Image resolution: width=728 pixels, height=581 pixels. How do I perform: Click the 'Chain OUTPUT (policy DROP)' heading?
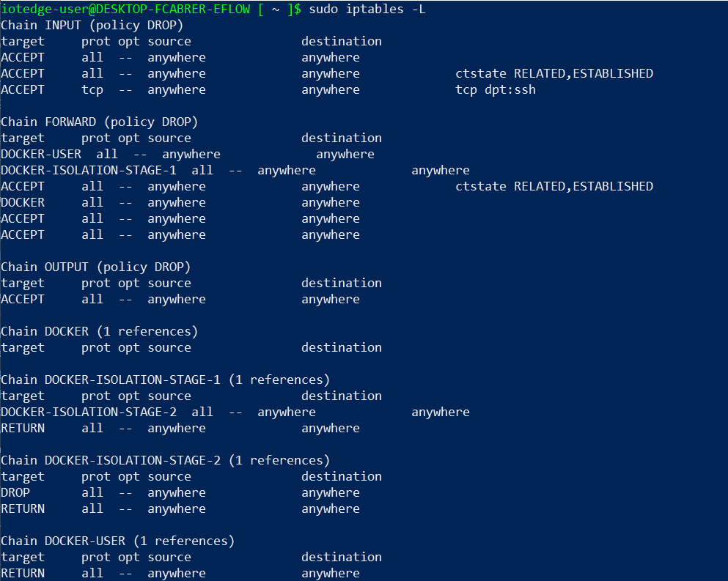coord(95,267)
